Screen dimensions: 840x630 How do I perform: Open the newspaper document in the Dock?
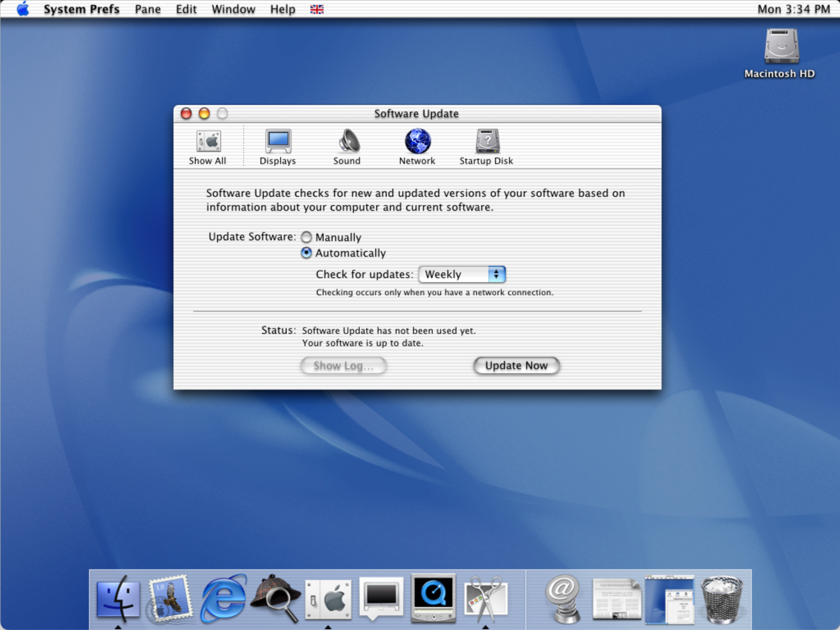coord(616,599)
